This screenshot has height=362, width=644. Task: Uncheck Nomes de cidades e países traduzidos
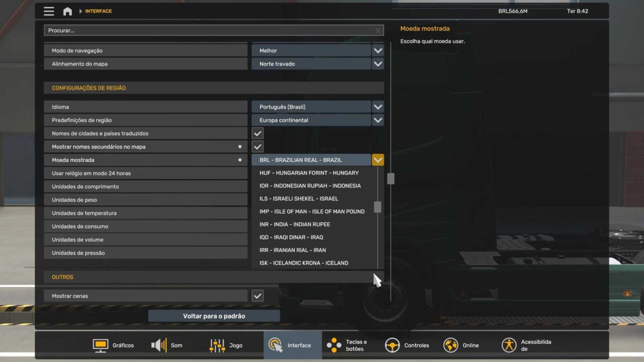(258, 134)
